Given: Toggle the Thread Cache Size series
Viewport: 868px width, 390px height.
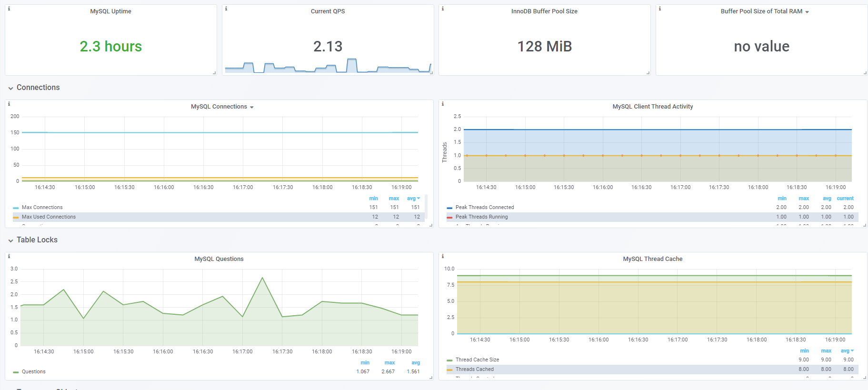Looking at the screenshot, I should pos(478,360).
